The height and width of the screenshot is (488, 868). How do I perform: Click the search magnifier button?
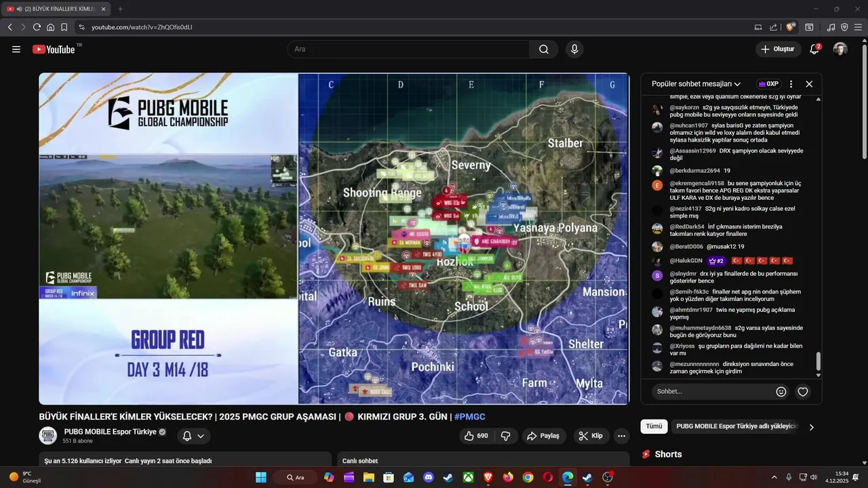[544, 49]
